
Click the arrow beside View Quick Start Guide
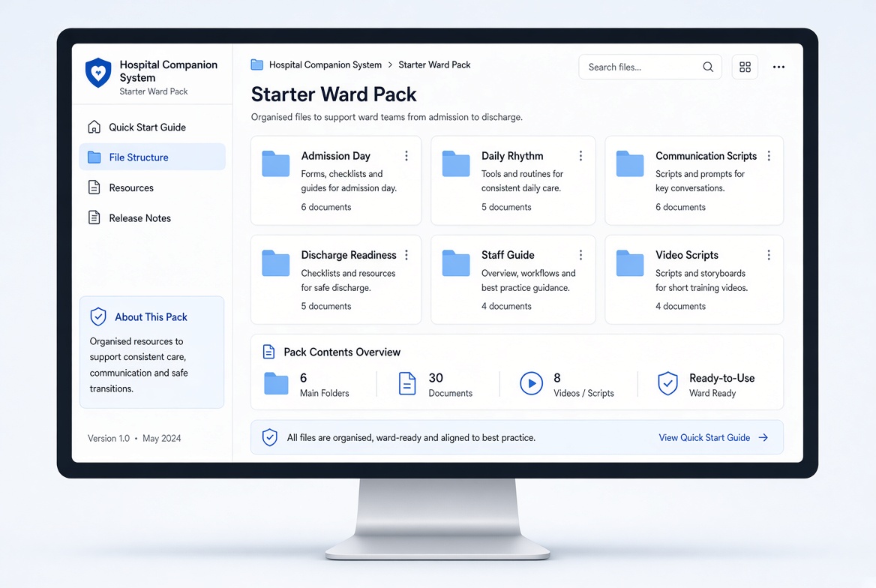(763, 438)
